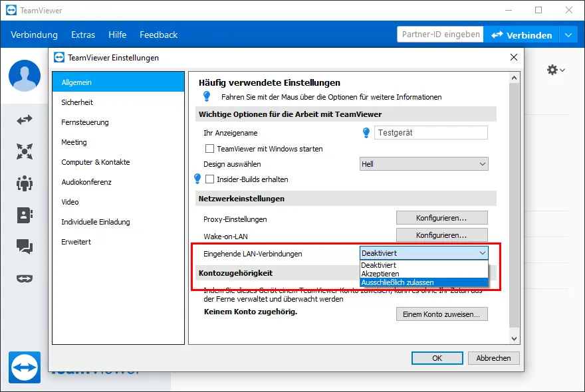585x392 pixels.
Task: Select the Sicherheit settings category
Action: 118,102
